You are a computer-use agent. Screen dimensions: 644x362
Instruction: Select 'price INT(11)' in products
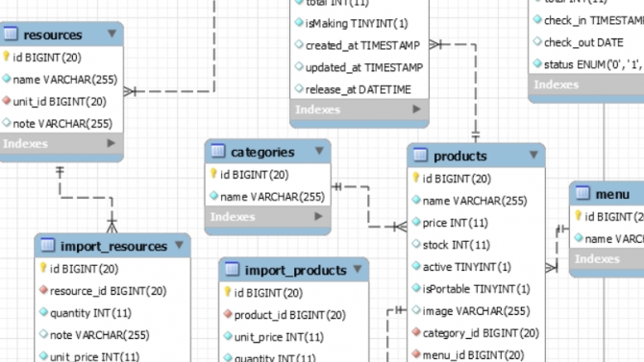click(x=455, y=223)
